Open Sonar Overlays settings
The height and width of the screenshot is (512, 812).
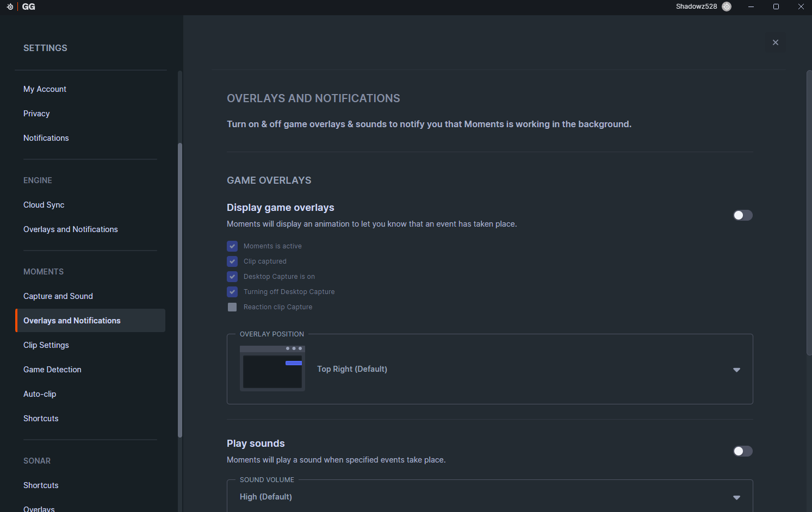pyautogui.click(x=39, y=509)
